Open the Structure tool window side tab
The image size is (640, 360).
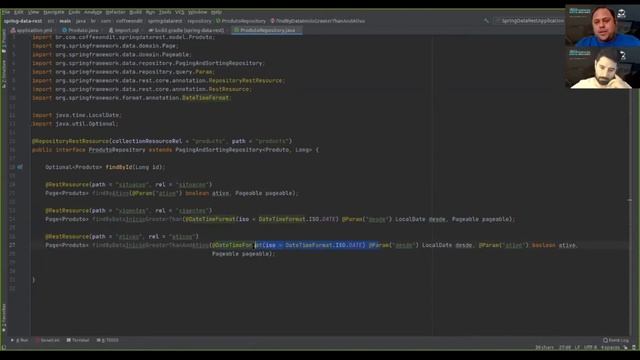(x=4, y=73)
